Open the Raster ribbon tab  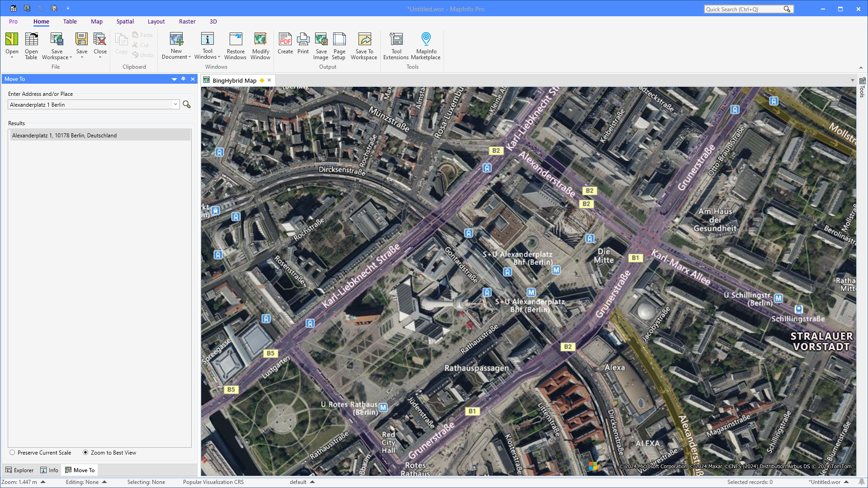(187, 21)
